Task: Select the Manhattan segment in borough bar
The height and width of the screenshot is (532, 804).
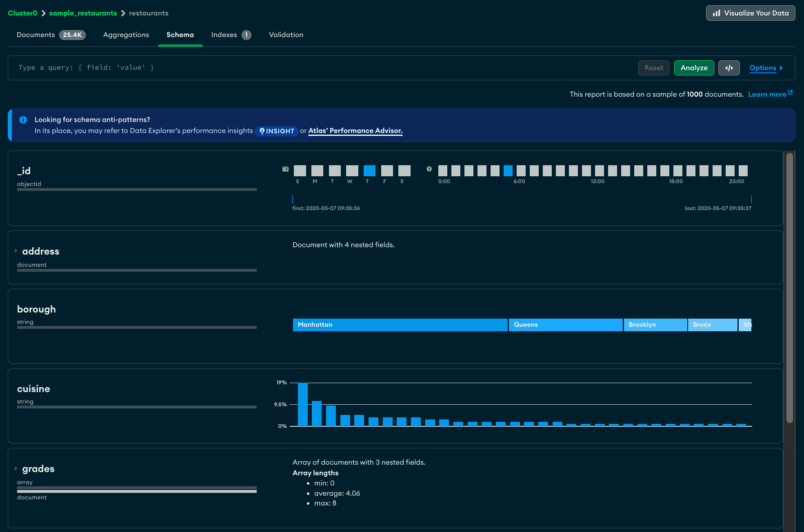Action: (400, 325)
